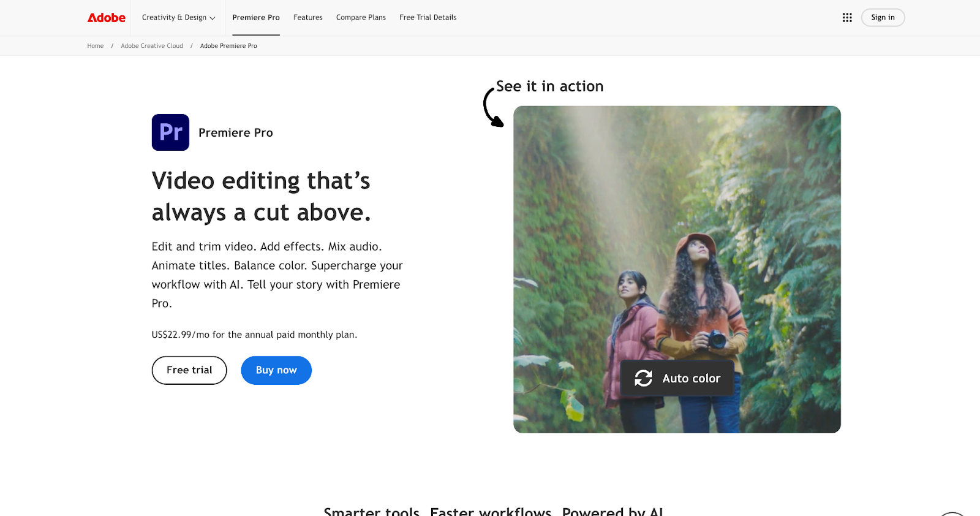The image size is (980, 516).
Task: Click the Premiere Pro Pr logo icon
Action: [170, 132]
